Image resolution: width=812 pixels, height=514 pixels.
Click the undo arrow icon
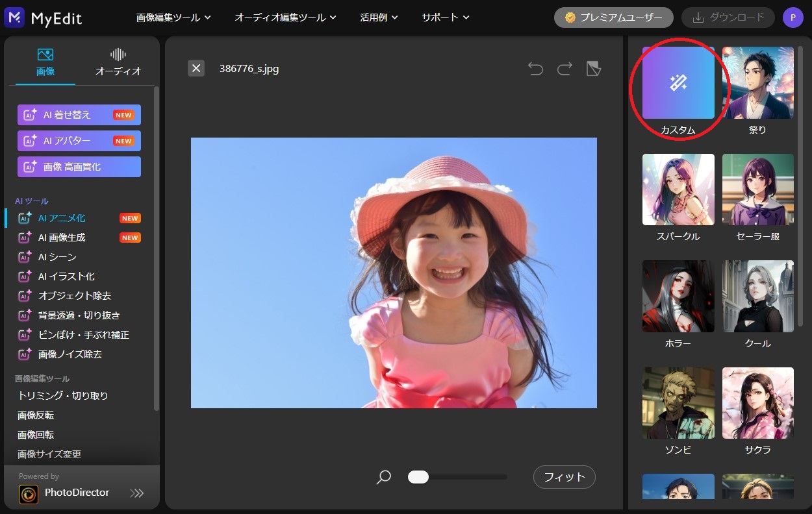point(535,69)
